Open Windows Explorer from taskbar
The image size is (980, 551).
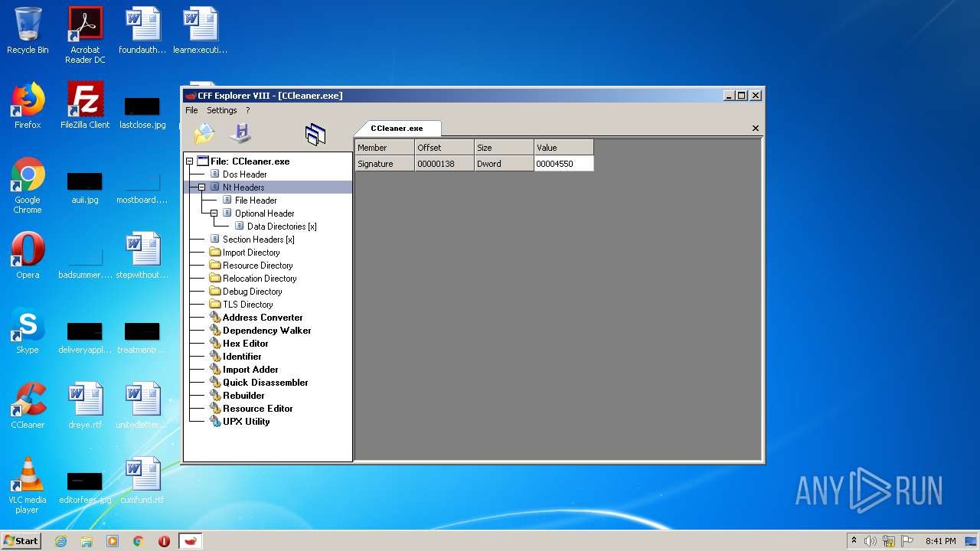tap(87, 541)
